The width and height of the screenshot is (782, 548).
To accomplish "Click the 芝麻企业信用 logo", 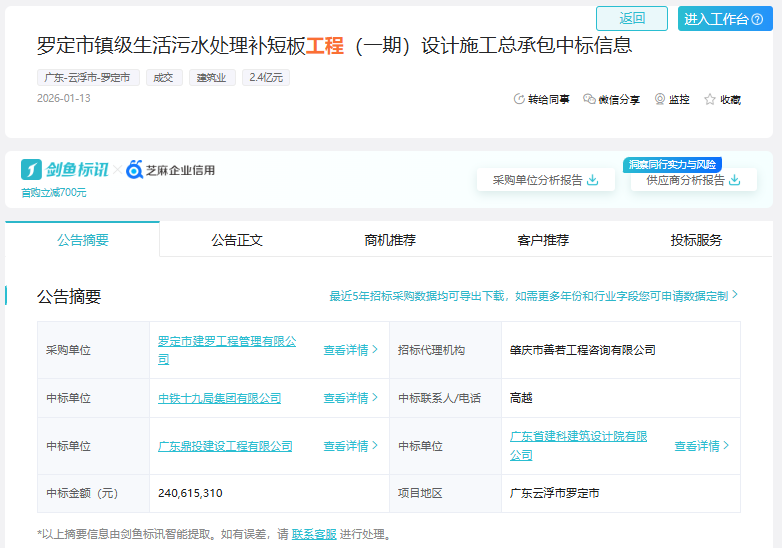I will 171,170.
